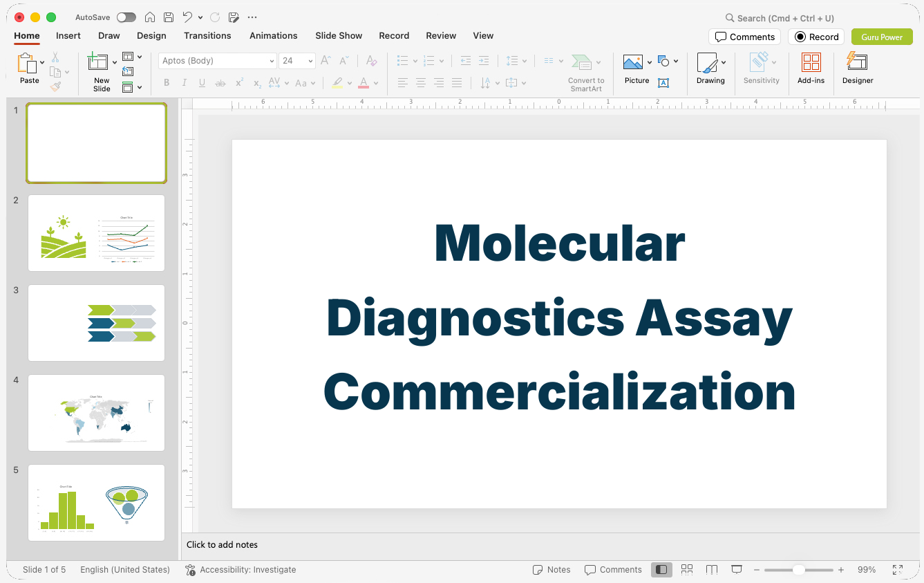Select slide 4 thumbnail with world map
The width and height of the screenshot is (924, 583).
coord(97,413)
